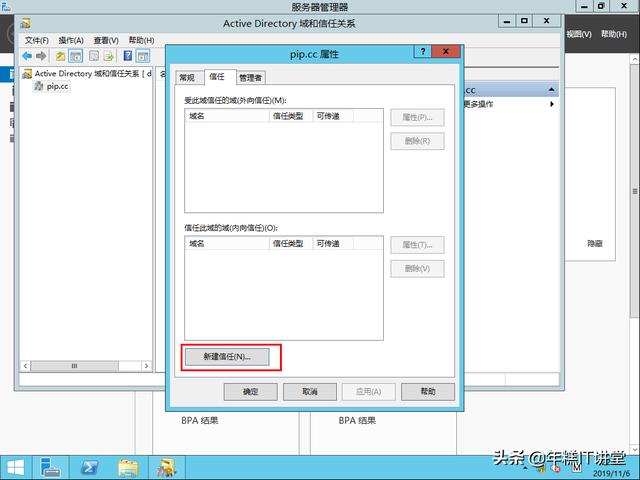Sort incoming trusts by 可传递 column
The image size is (640, 480).
pyautogui.click(x=333, y=243)
